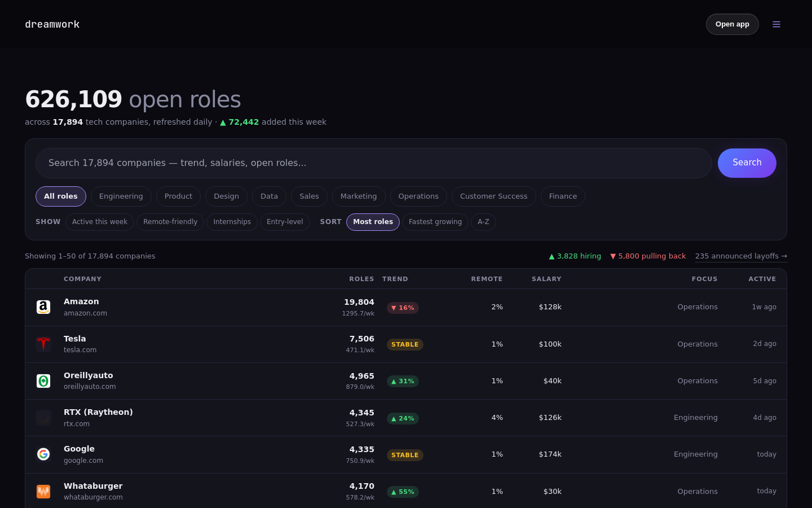This screenshot has width=812, height=508.
Task: Click the $174k salary for Google
Action: (550, 454)
